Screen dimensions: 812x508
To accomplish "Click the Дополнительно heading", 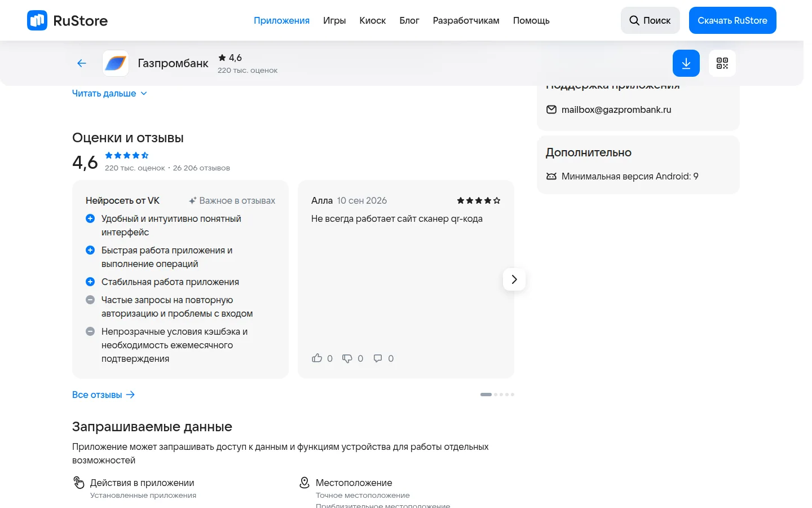I will (x=589, y=152).
